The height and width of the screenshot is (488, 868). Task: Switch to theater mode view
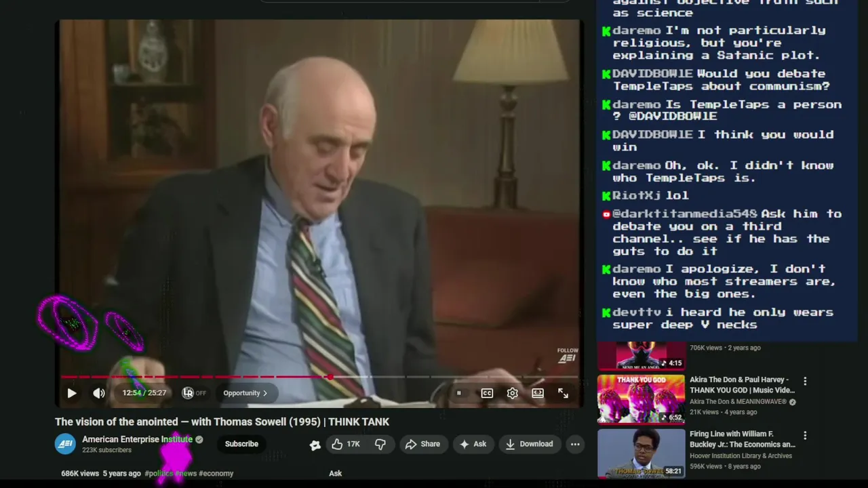click(x=538, y=393)
